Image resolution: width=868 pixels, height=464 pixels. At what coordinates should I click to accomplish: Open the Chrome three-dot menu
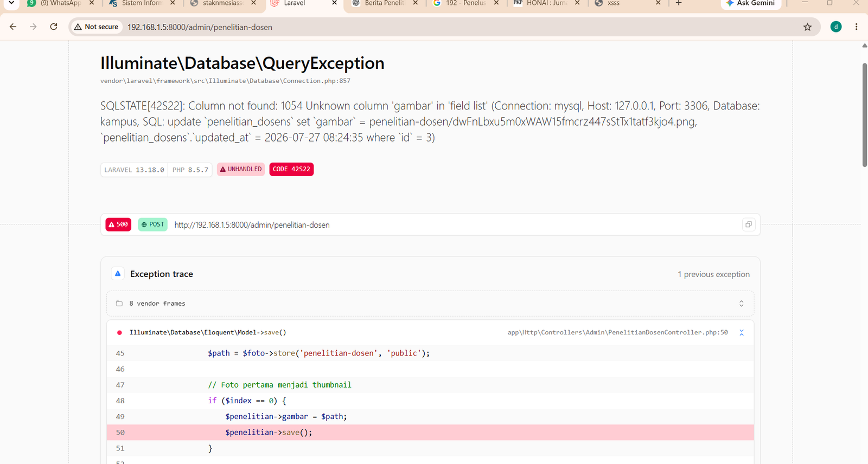point(857,27)
